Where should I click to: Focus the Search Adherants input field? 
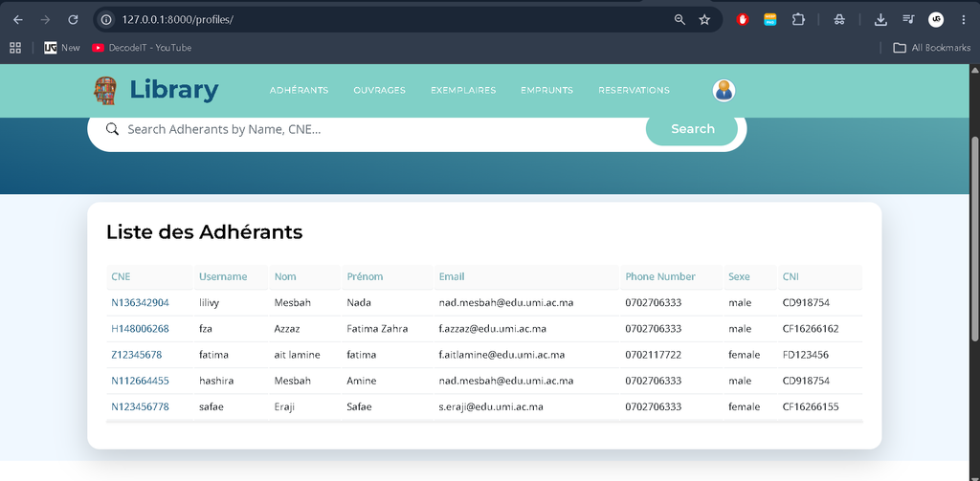383,129
